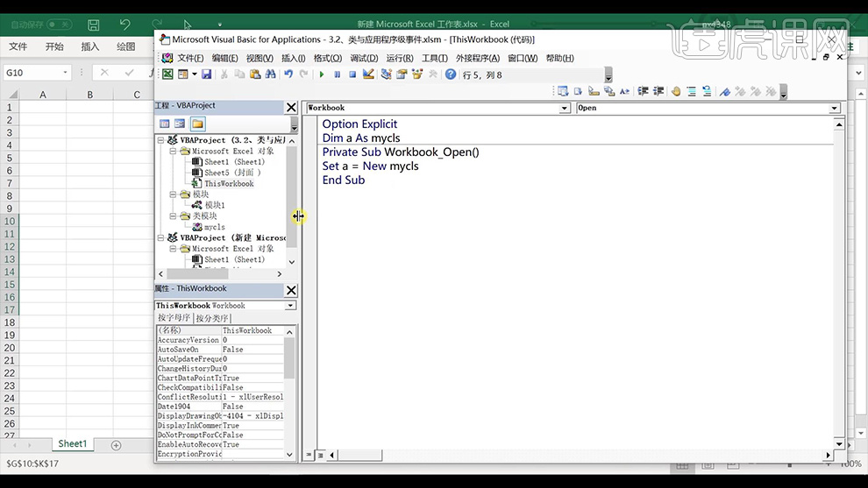Open the Workbook object dropdown

(565, 108)
